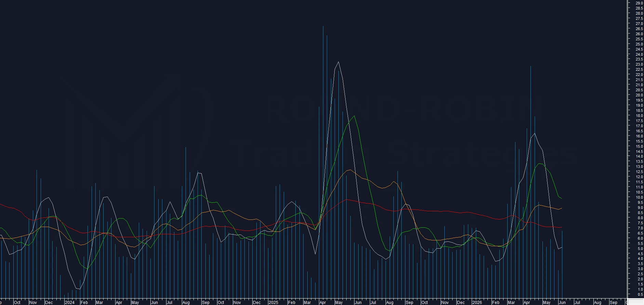Click the 0.5 value on price scale
This screenshot has width=644, height=305.
coord(640,294)
